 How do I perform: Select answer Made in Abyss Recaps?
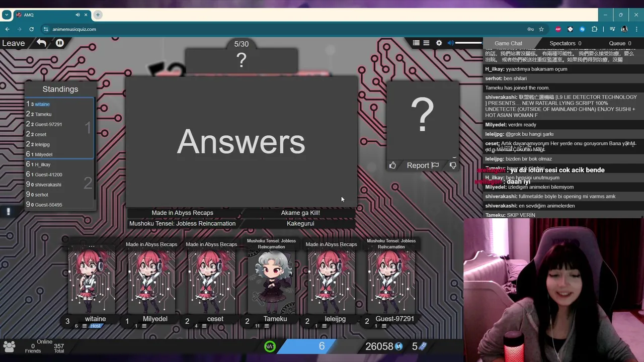pos(183,213)
